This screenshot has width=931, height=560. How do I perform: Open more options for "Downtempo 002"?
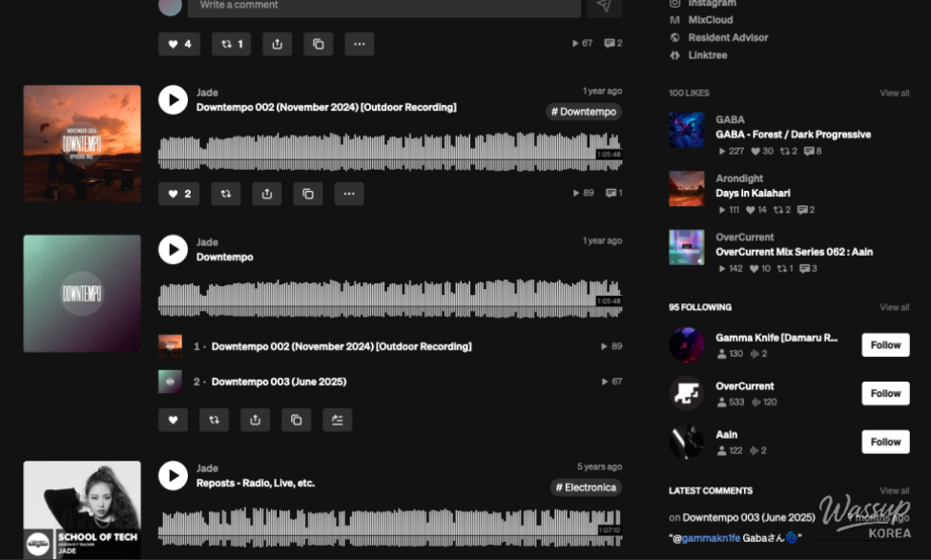pyautogui.click(x=349, y=193)
